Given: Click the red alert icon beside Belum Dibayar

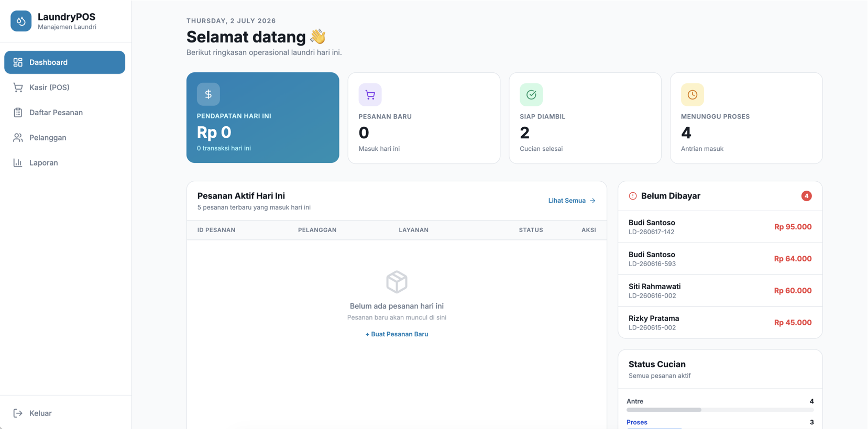Looking at the screenshot, I should pos(633,196).
